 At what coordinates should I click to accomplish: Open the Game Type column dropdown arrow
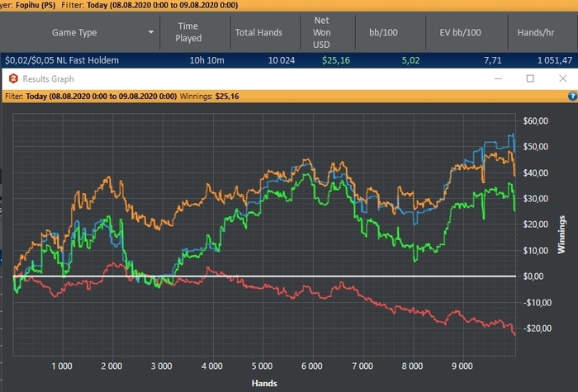151,32
